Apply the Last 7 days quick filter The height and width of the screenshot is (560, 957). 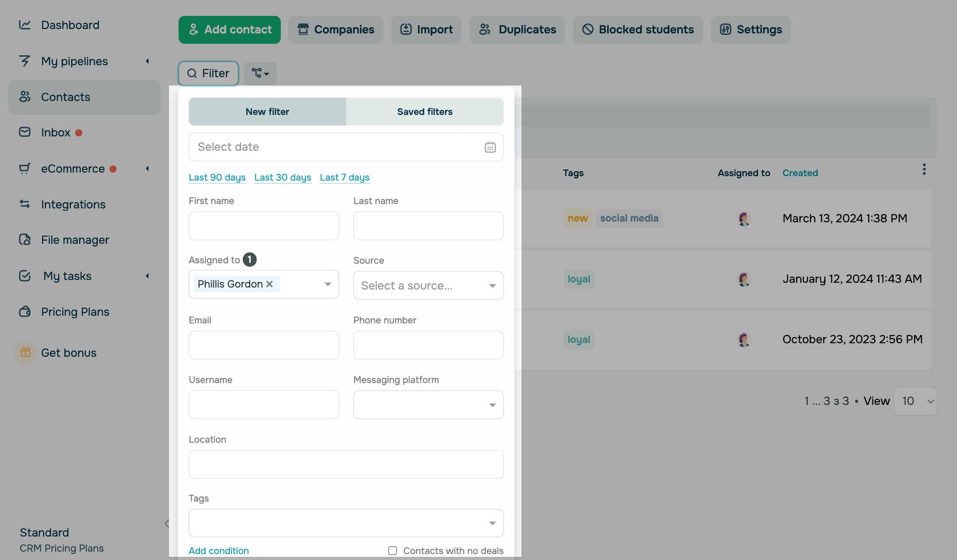pos(345,177)
